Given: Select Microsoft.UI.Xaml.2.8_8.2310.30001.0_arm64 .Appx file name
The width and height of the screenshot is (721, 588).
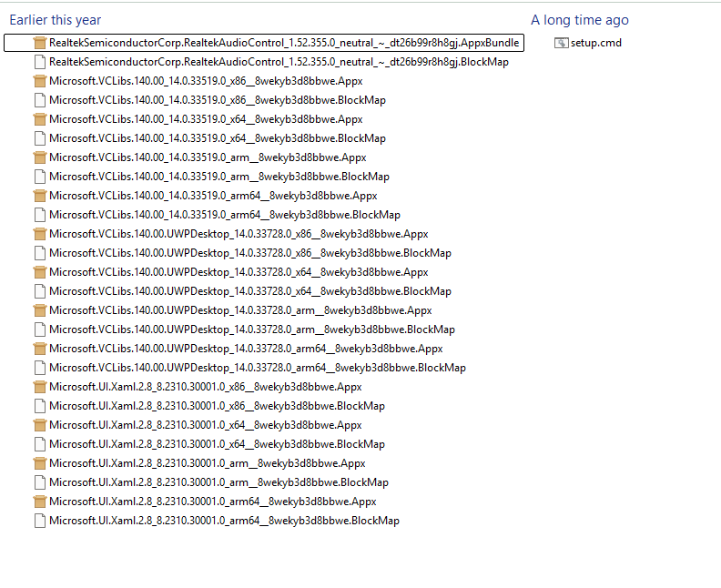Looking at the screenshot, I should (x=213, y=502).
